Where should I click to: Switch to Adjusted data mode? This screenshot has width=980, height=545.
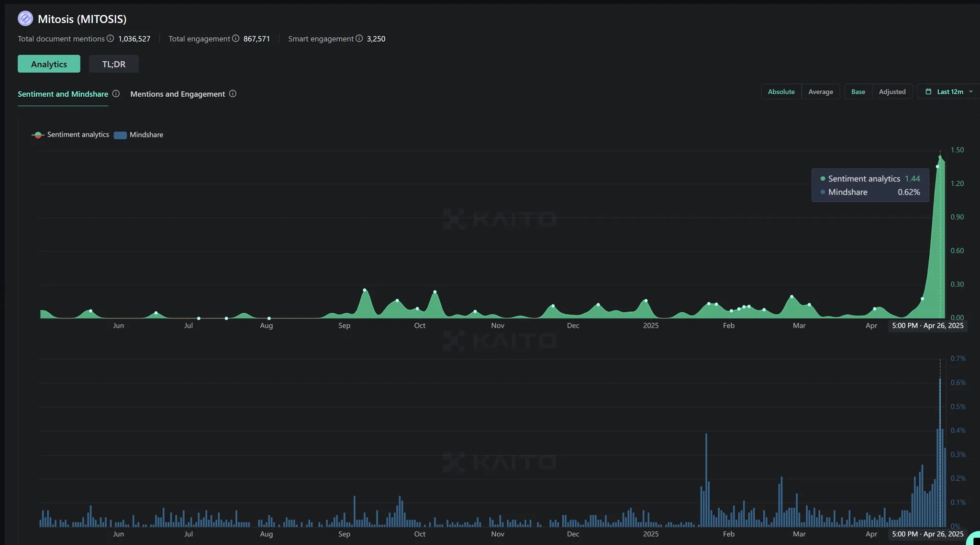click(892, 91)
